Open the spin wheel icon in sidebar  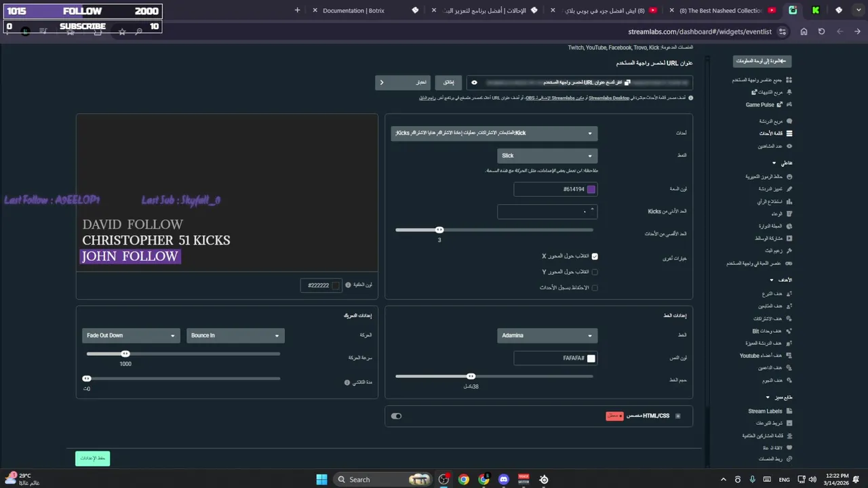[789, 226]
